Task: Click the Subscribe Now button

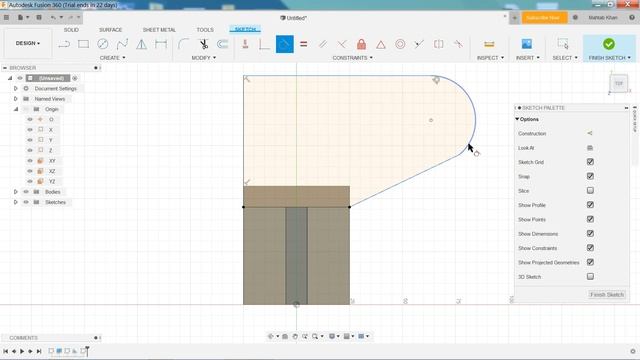Action: pyautogui.click(x=544, y=18)
